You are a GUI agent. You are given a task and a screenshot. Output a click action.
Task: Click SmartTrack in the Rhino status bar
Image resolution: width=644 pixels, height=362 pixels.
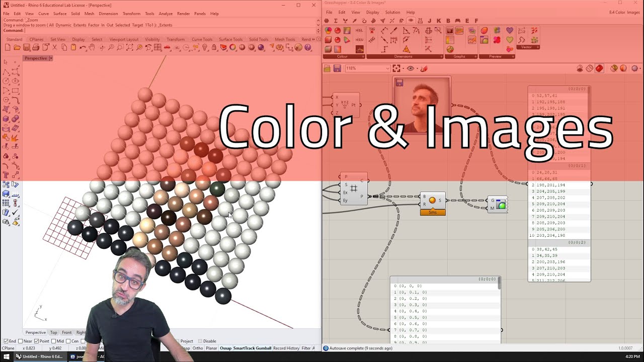[244, 348]
